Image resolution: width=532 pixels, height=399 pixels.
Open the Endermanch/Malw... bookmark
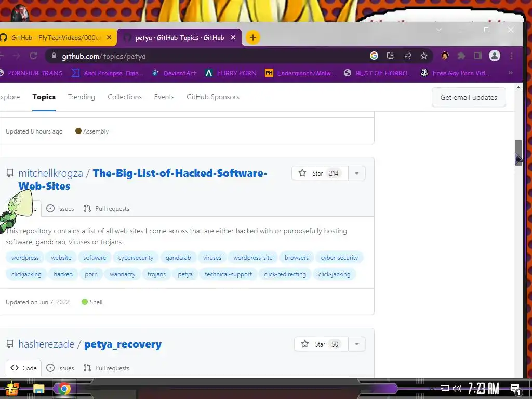click(300, 73)
